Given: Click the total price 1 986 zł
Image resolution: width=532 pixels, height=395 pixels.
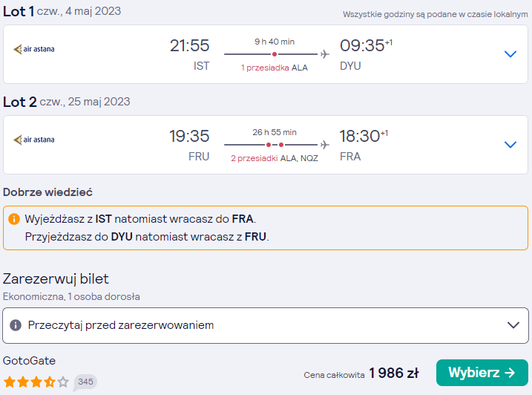Looking at the screenshot, I should 393,373.
